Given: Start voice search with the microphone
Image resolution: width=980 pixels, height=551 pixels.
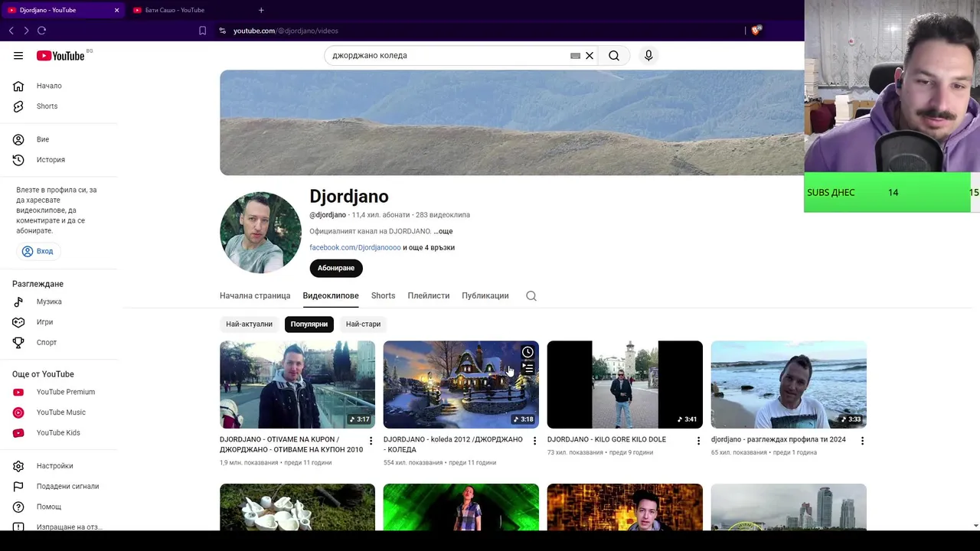Looking at the screenshot, I should click(x=648, y=55).
